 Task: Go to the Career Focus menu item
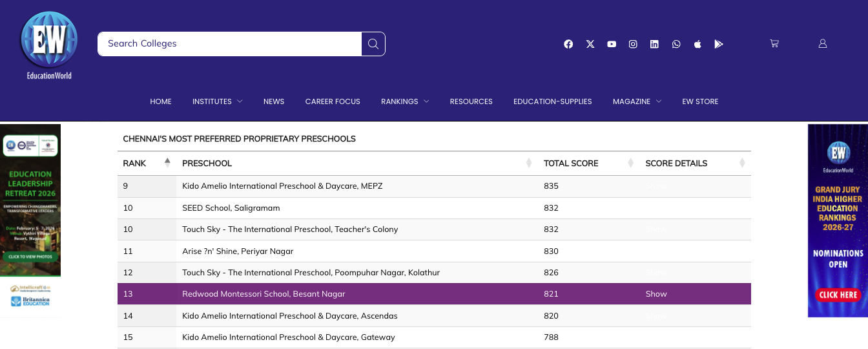point(333,101)
